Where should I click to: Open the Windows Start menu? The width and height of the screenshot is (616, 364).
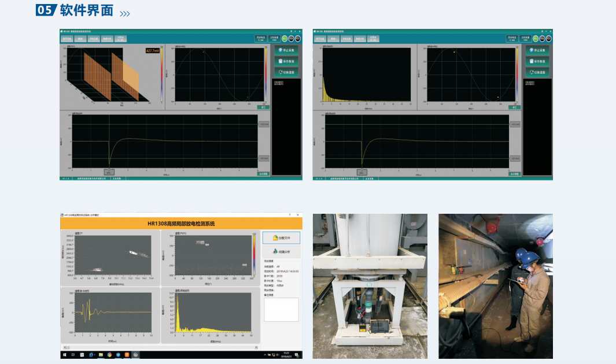coord(64,355)
